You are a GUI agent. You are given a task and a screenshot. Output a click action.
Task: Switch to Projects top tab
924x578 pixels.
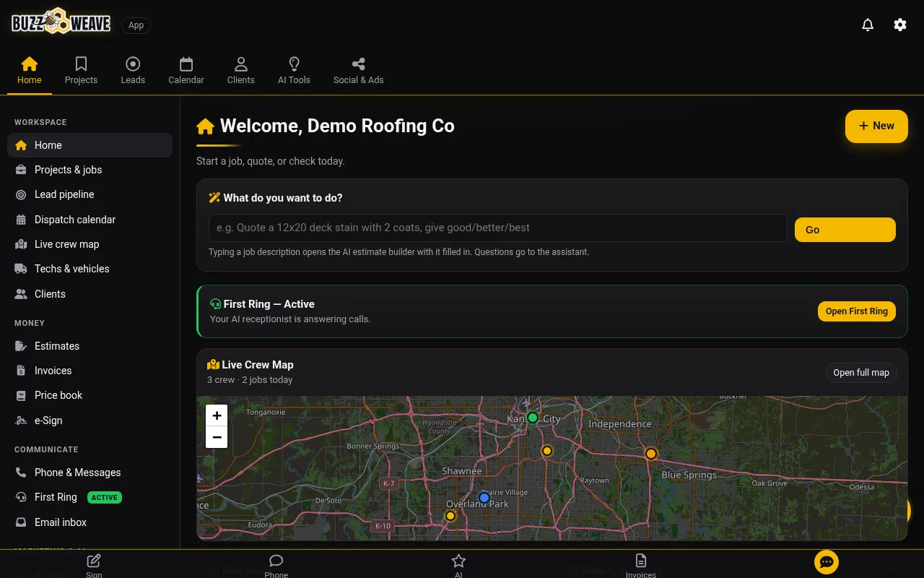(81, 71)
